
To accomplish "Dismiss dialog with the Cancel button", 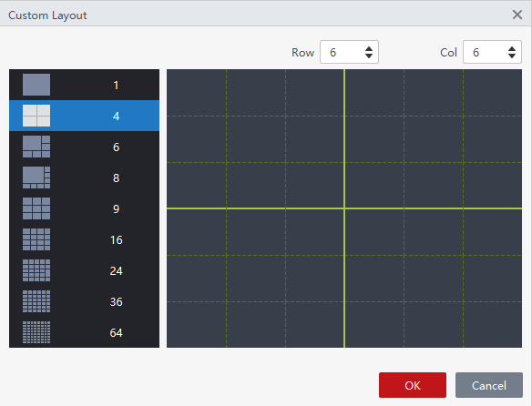I will [x=489, y=385].
